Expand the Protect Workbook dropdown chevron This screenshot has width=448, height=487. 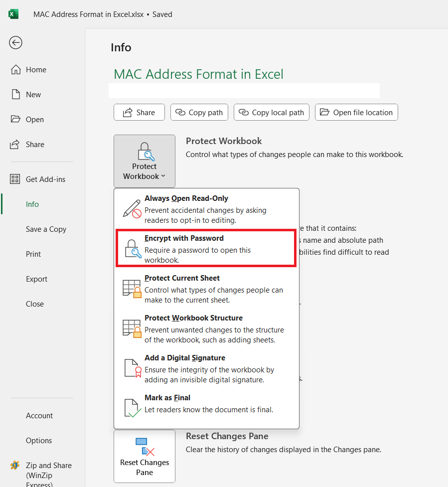click(x=163, y=176)
